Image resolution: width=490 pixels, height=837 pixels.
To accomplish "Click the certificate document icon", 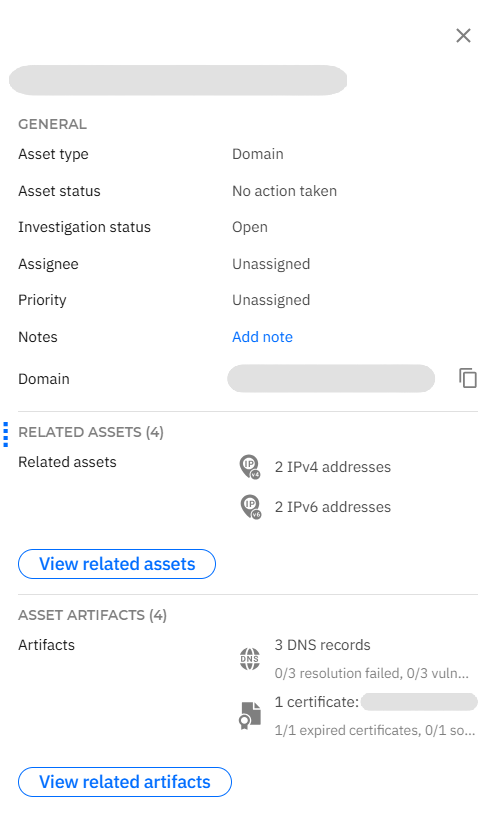I will (x=249, y=716).
